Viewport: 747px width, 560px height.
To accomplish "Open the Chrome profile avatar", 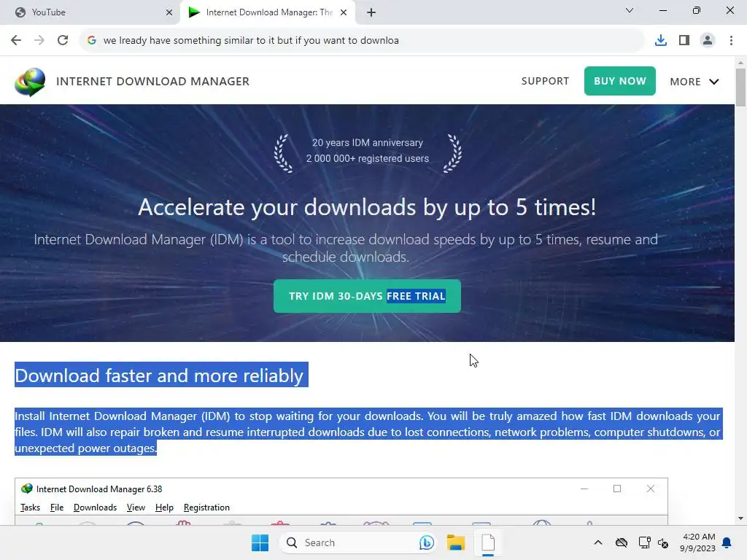I will pos(708,40).
